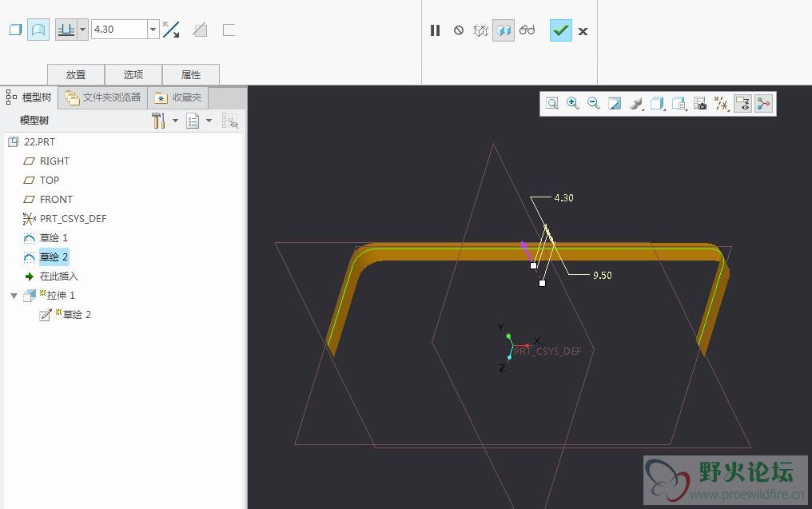
Task: Open the 选项 panel tab
Action: point(133,74)
